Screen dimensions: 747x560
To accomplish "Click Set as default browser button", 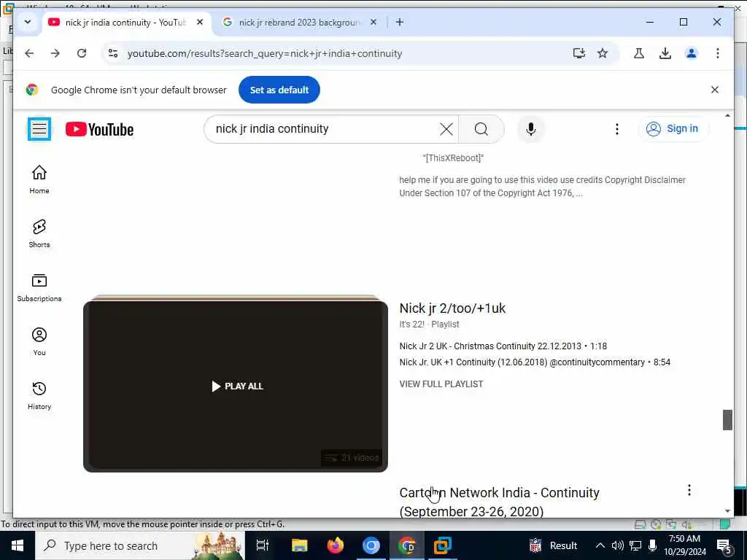I will click(279, 90).
